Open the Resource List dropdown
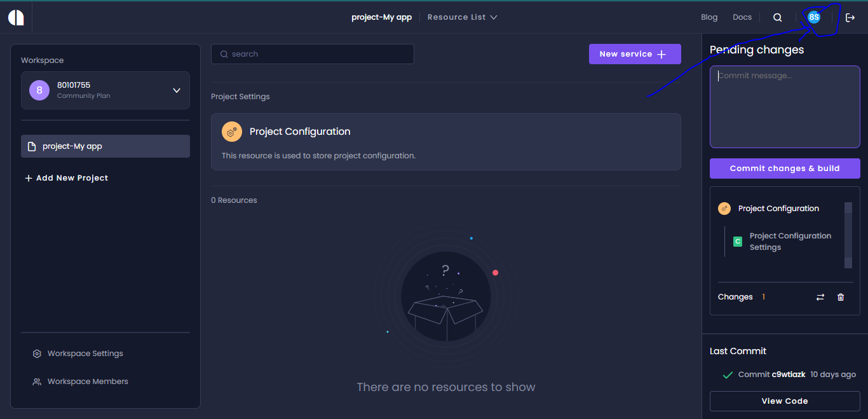The width and height of the screenshot is (868, 419). [x=462, y=17]
